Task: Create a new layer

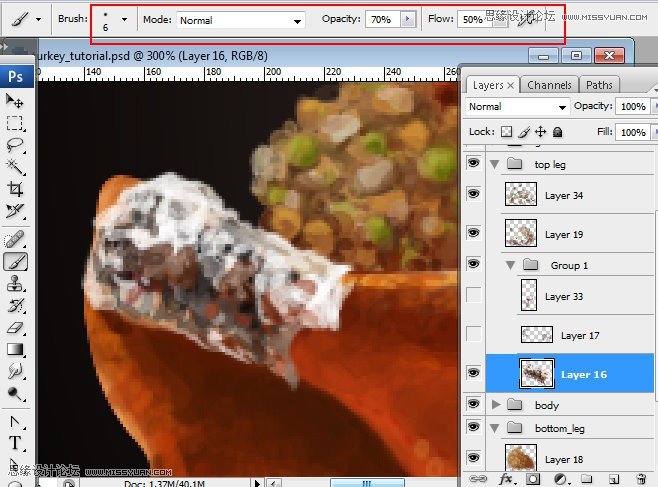Action: (614, 479)
